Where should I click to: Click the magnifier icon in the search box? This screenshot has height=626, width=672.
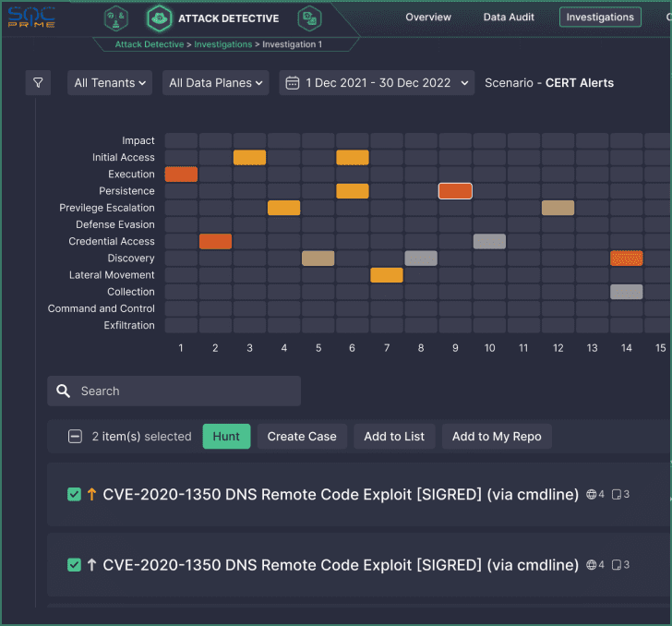pyautogui.click(x=64, y=391)
